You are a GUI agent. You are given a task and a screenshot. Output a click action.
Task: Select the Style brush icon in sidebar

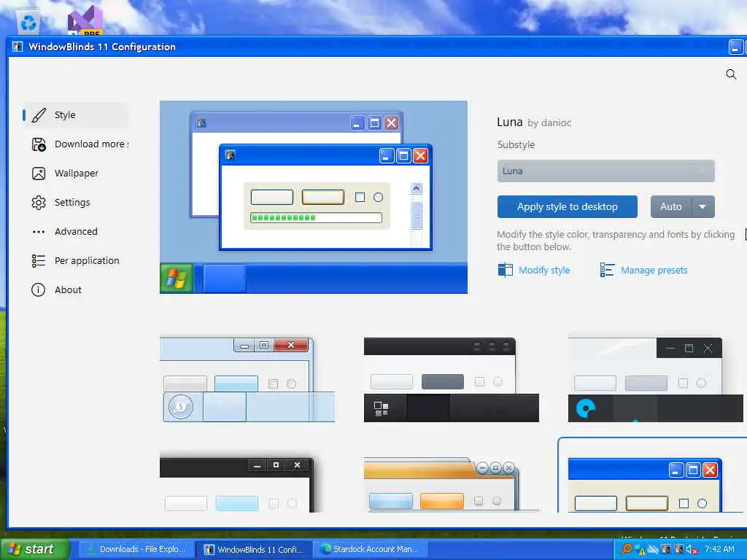point(39,114)
